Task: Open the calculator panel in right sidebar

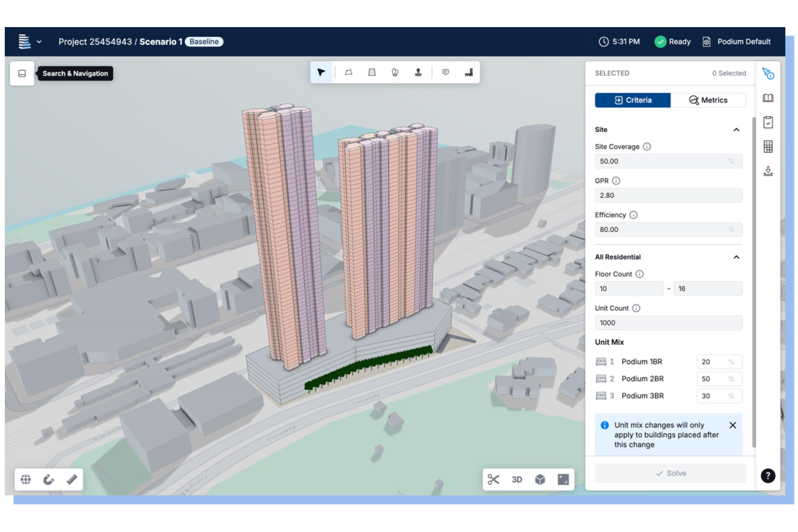Action: 768,147
